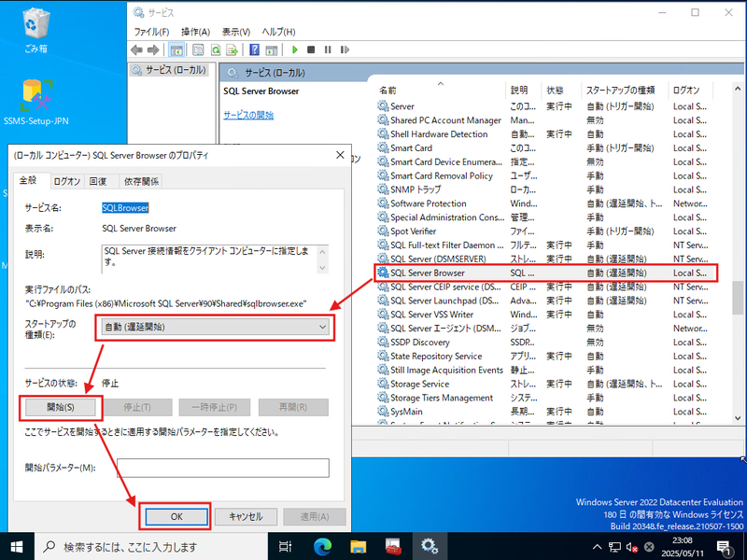Click the services list scroll-up arrow

[738, 89]
